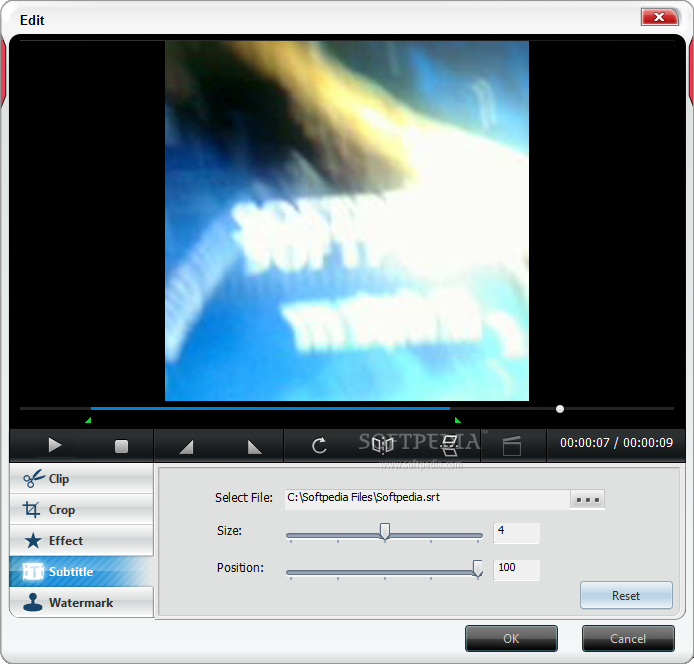Screen dimensions: 694x664
Task: Open the Effect tab
Action: (81, 540)
